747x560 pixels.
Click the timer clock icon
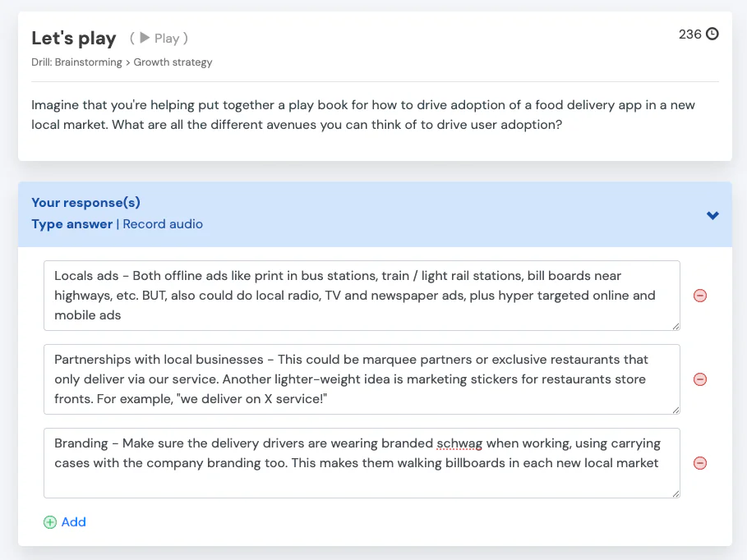click(x=712, y=34)
